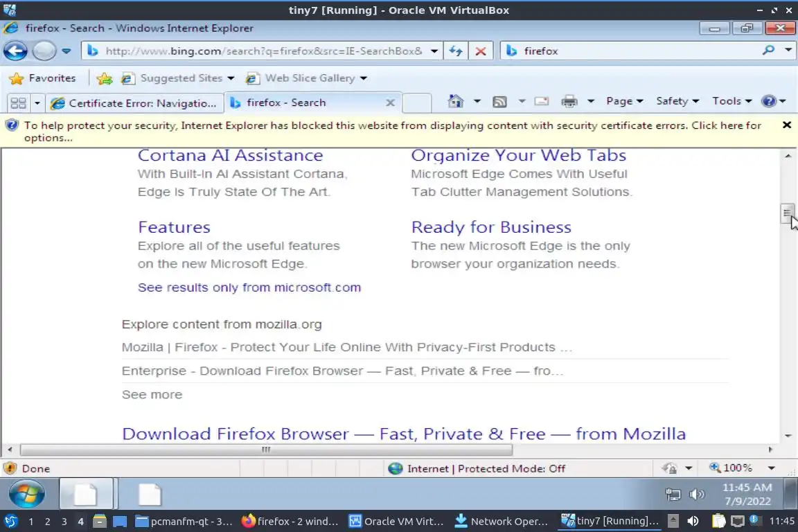Click the vertical scrollbar up arrow
This screenshot has width=798, height=532.
pyautogui.click(x=788, y=156)
